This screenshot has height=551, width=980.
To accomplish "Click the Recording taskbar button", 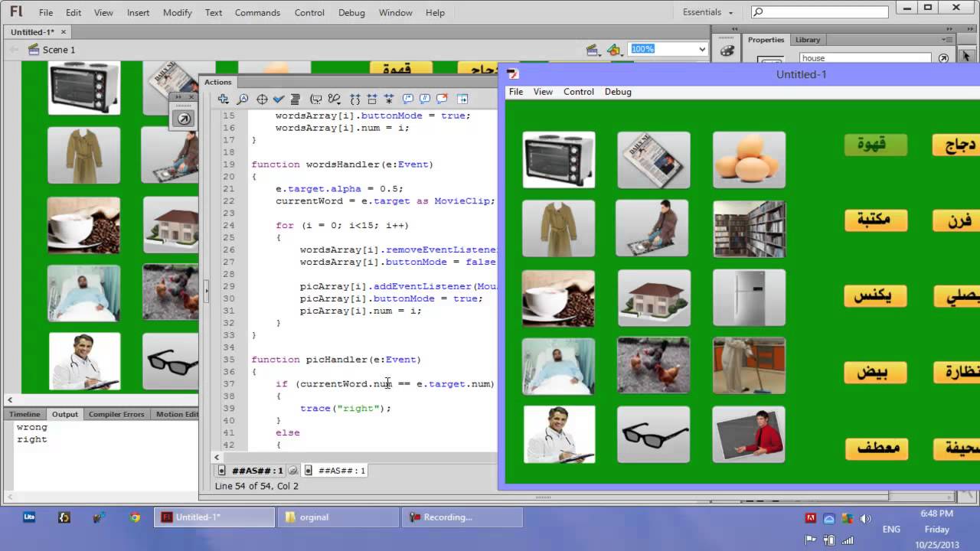I will (x=461, y=517).
